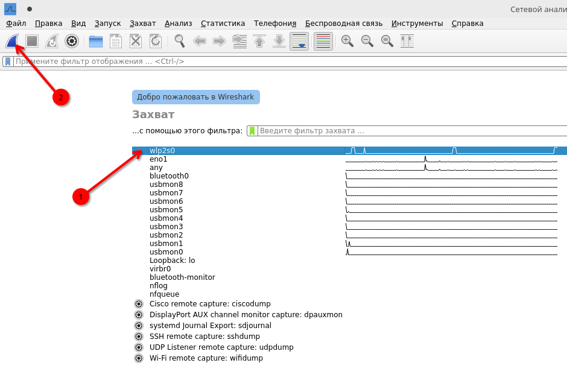Open the Cisco remote capture settings gear

(139, 304)
